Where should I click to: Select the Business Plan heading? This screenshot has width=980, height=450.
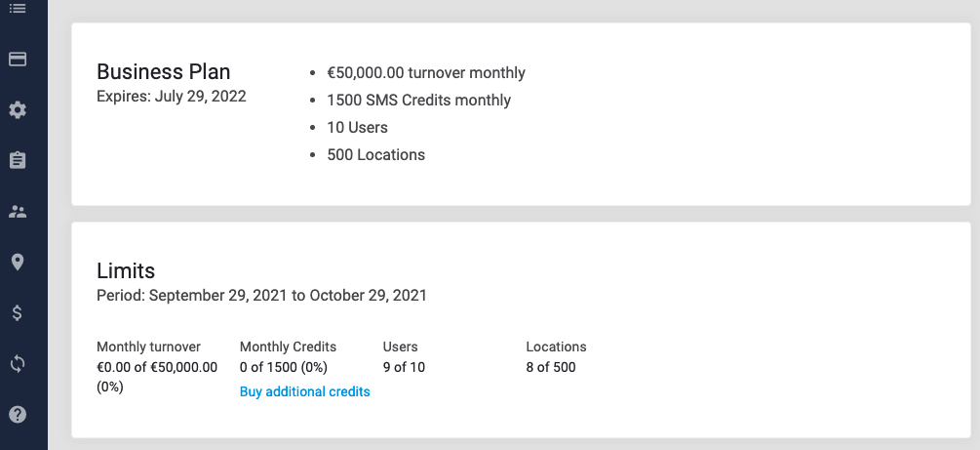point(164,72)
